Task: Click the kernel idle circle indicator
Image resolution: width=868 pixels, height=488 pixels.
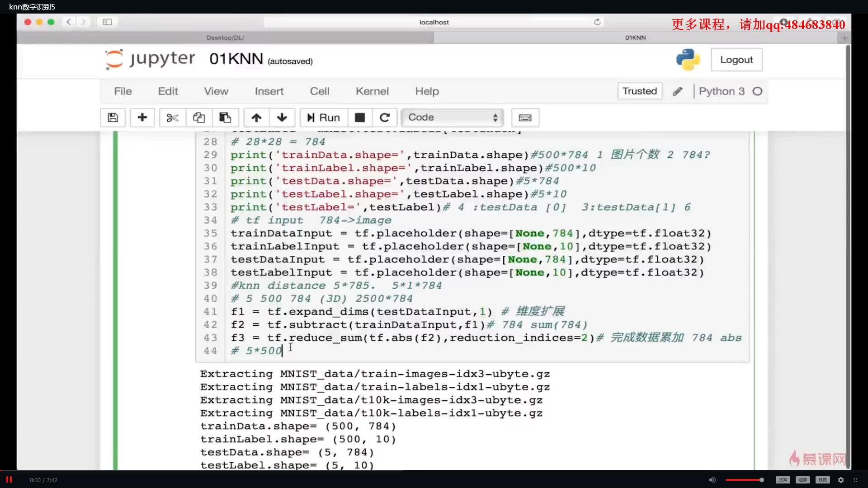Action: coord(757,91)
